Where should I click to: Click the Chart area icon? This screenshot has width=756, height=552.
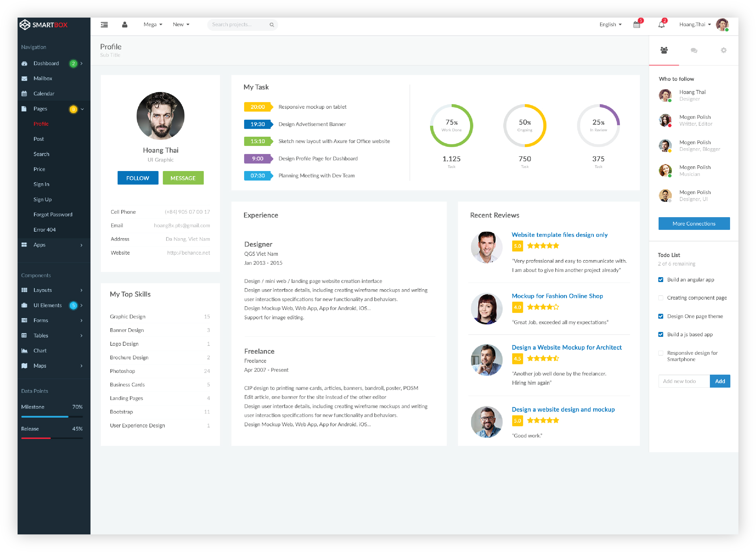tap(24, 350)
